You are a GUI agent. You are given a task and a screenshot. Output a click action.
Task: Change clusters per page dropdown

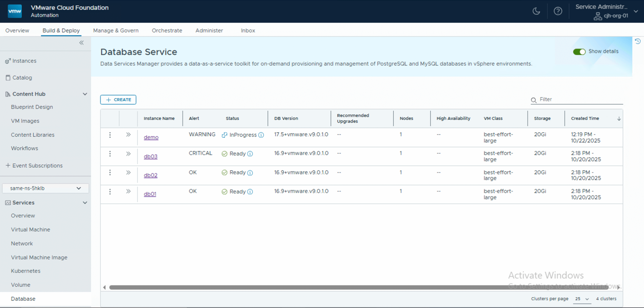(x=582, y=299)
